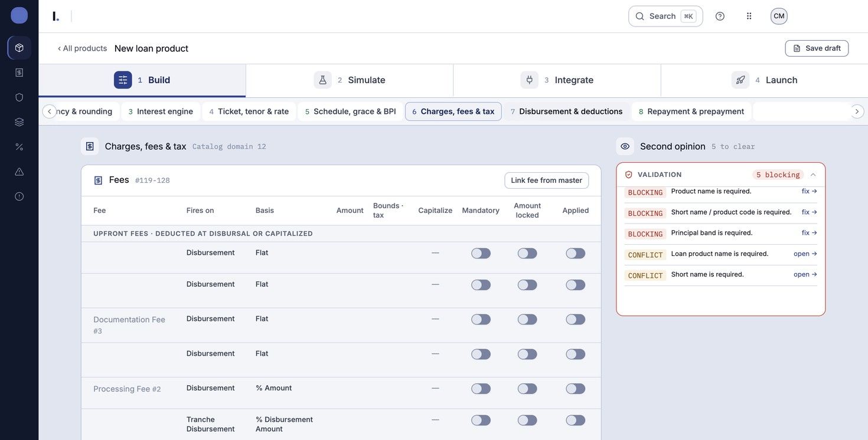
Task: Open the six-dot apps menu icon
Action: (x=749, y=16)
